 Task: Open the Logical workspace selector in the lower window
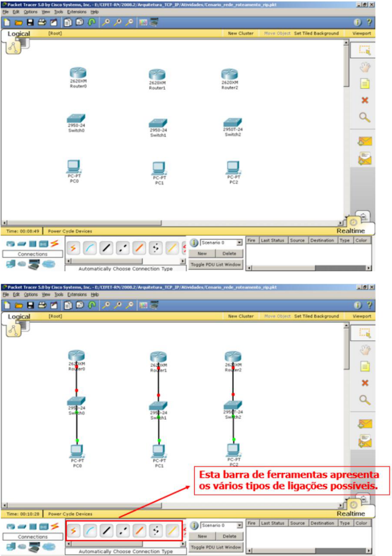[19, 317]
